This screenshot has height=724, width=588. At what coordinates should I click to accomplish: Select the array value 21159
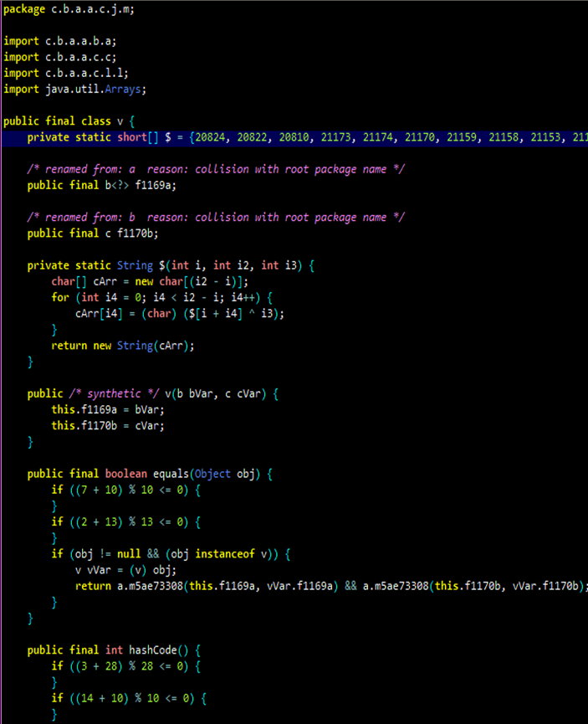462,137
